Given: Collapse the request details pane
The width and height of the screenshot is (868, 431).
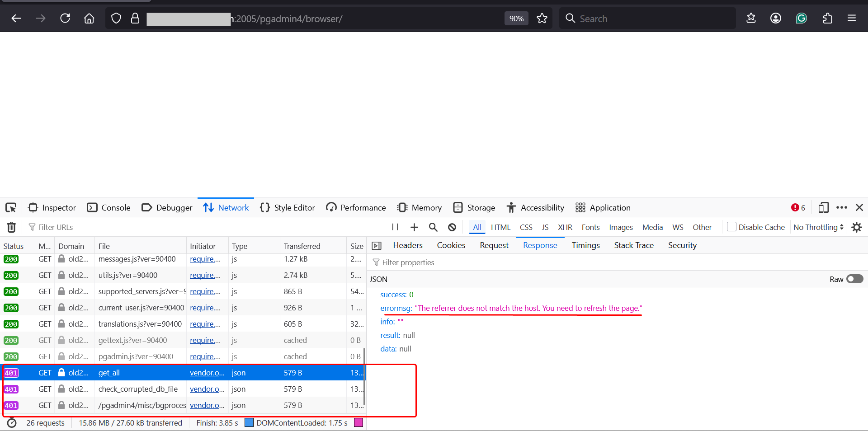Looking at the screenshot, I should (x=377, y=246).
